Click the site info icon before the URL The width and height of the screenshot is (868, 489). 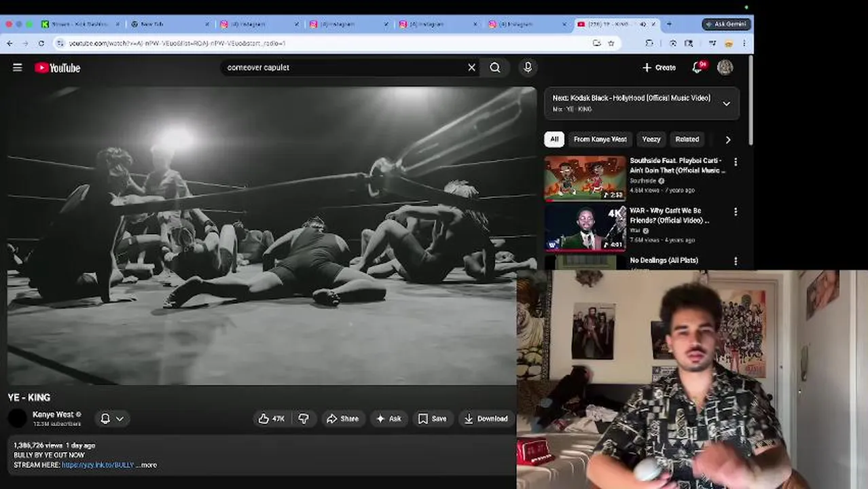(60, 43)
